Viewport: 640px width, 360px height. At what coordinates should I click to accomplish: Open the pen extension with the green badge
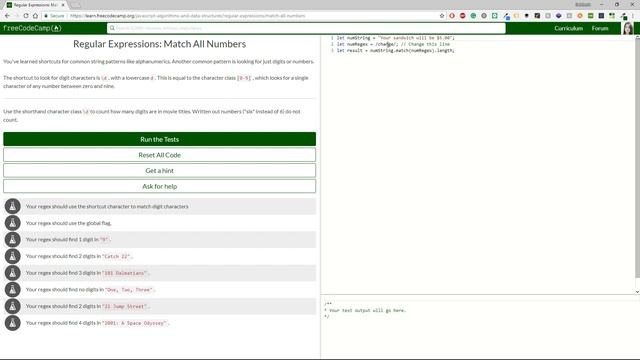(623, 16)
